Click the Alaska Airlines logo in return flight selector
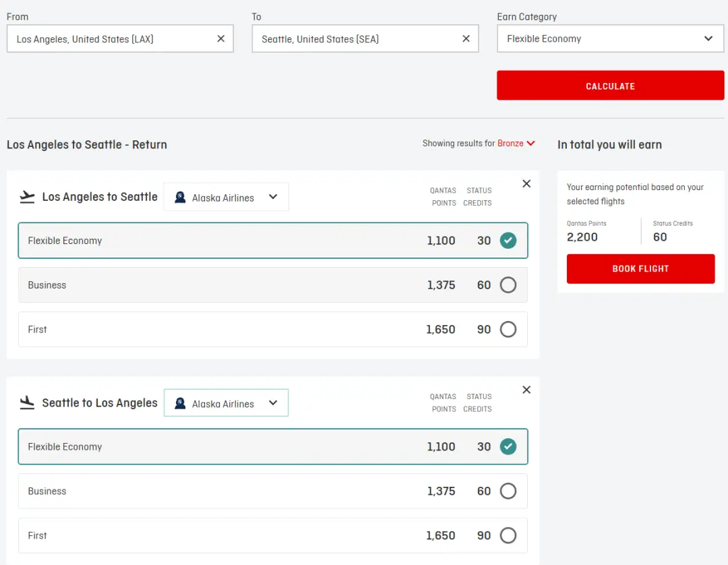Image resolution: width=728 pixels, height=565 pixels. click(180, 404)
